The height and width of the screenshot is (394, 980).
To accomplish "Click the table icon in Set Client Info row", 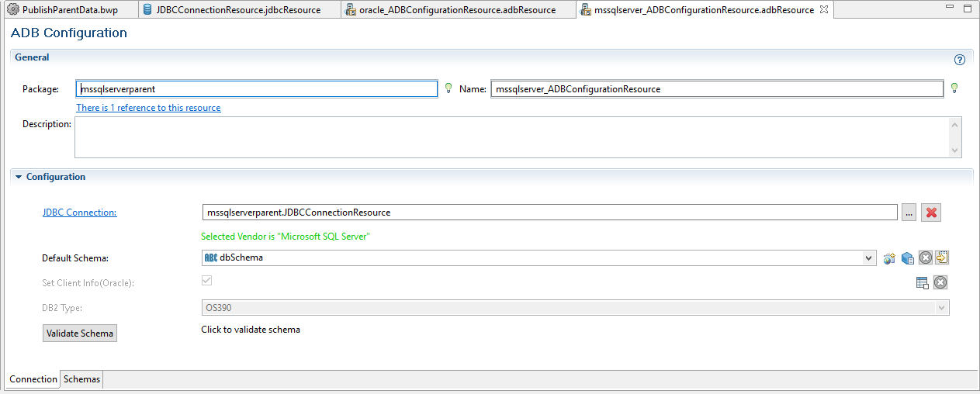I will pos(923,283).
